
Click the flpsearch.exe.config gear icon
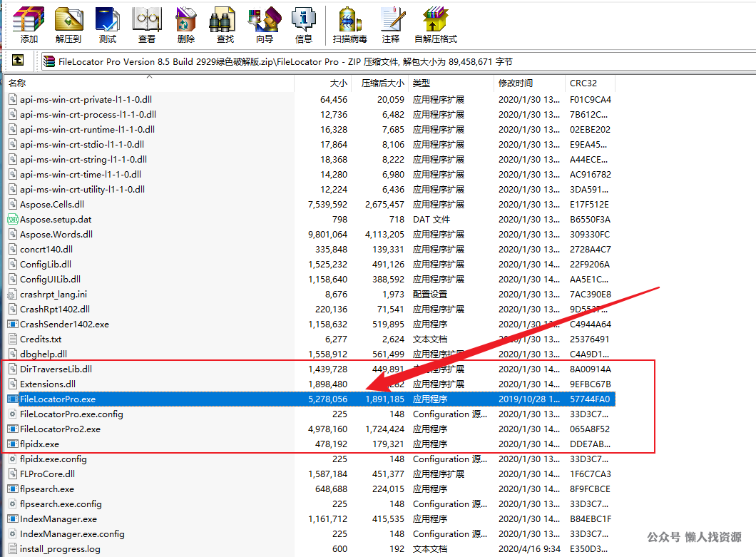click(x=13, y=504)
